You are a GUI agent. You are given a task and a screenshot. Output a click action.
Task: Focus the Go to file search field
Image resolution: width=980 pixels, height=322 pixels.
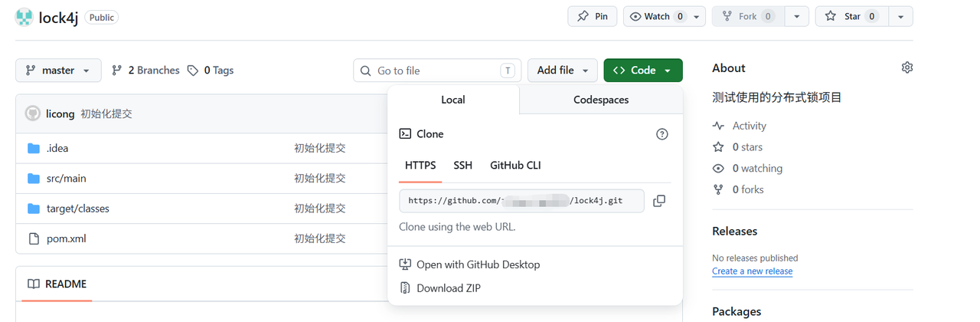437,71
